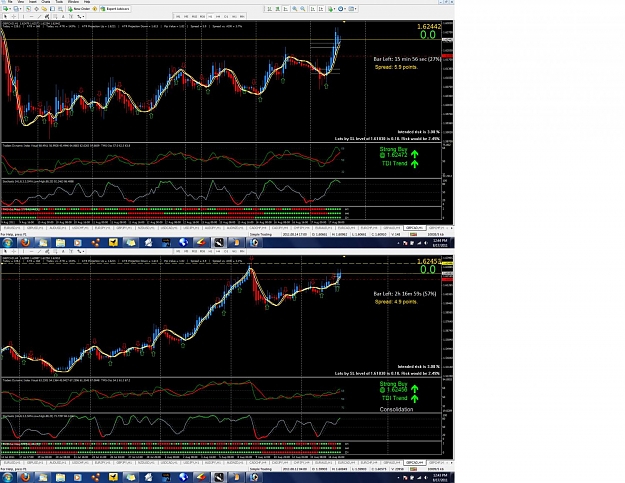Open MetaEditor via the yellow coin icon
625x483 pixels.
(x=94, y=9)
